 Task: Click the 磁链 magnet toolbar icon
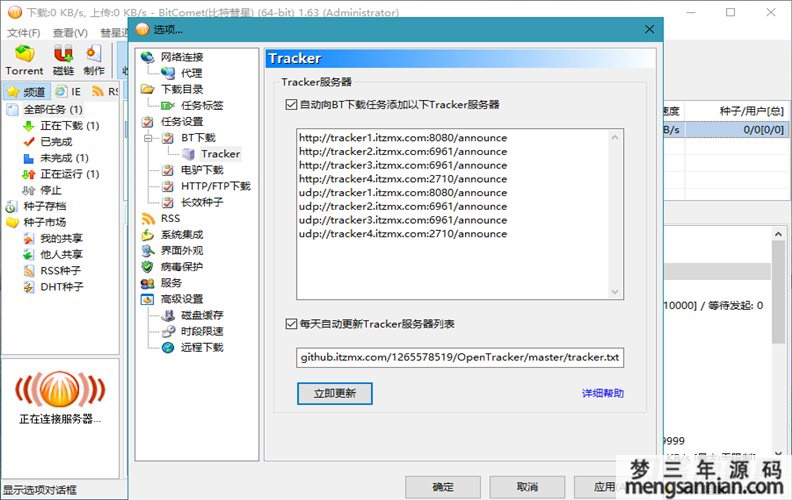point(64,54)
